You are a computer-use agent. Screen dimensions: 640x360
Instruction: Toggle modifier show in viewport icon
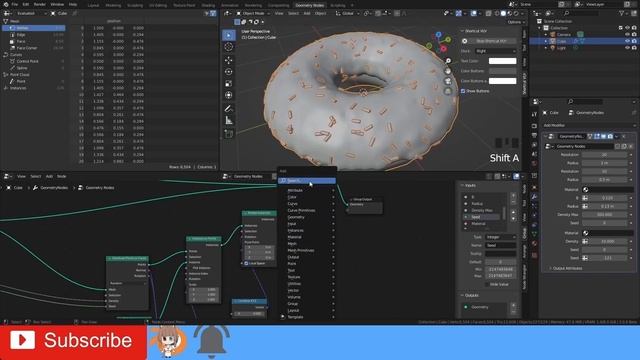point(603,136)
